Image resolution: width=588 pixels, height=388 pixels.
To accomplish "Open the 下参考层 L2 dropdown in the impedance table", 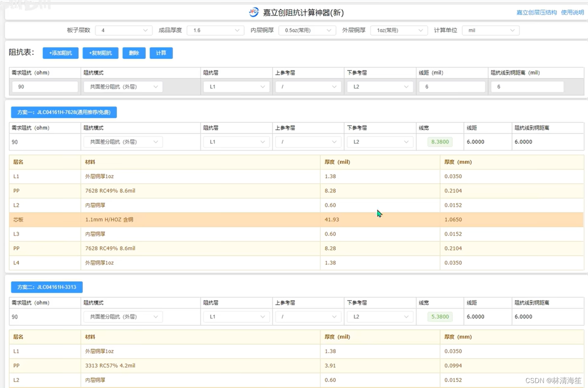I will click(x=380, y=87).
